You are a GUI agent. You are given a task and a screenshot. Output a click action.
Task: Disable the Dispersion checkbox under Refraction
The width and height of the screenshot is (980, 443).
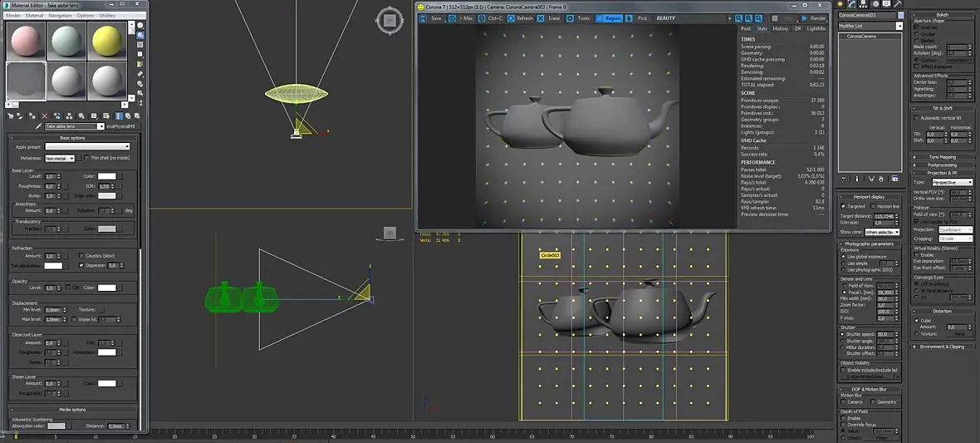click(81, 265)
